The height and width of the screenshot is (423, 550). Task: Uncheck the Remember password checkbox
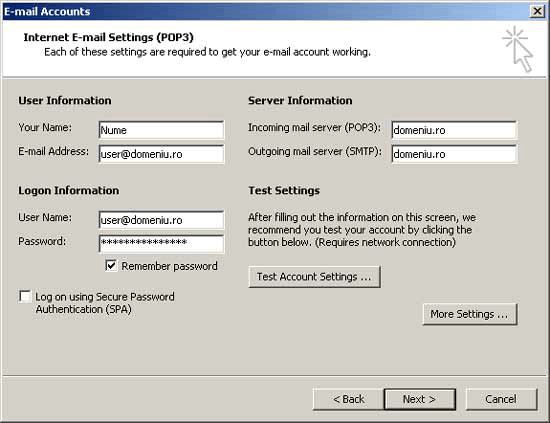111,266
